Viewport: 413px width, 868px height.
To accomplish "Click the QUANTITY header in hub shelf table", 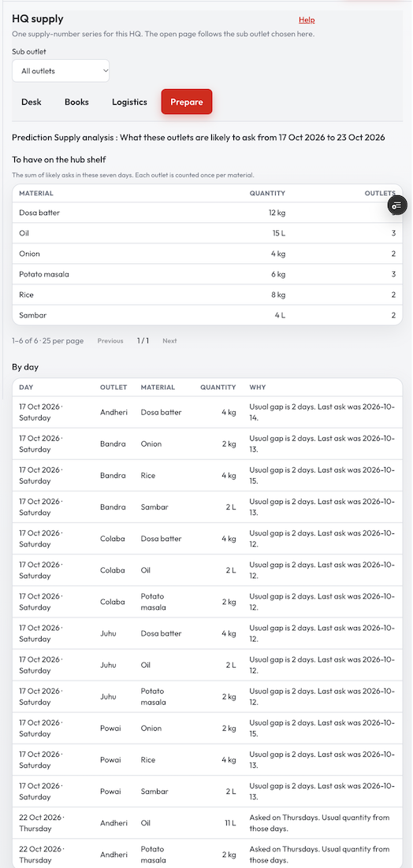I will 267,193.
